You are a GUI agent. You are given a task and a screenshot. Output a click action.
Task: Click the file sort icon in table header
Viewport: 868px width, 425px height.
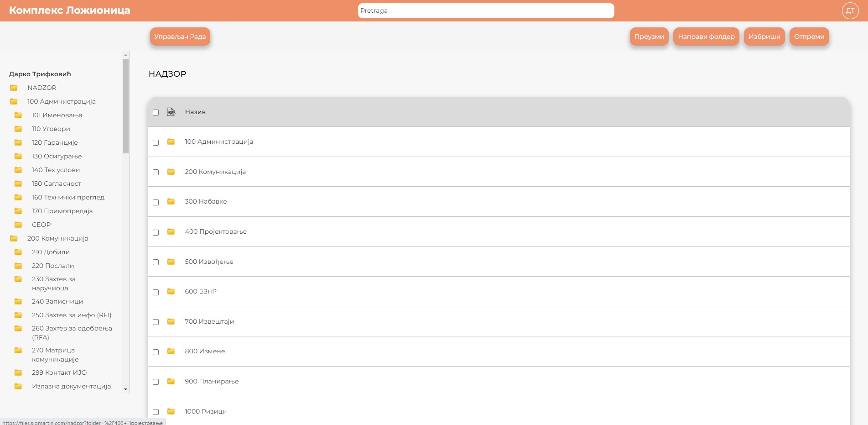click(171, 112)
